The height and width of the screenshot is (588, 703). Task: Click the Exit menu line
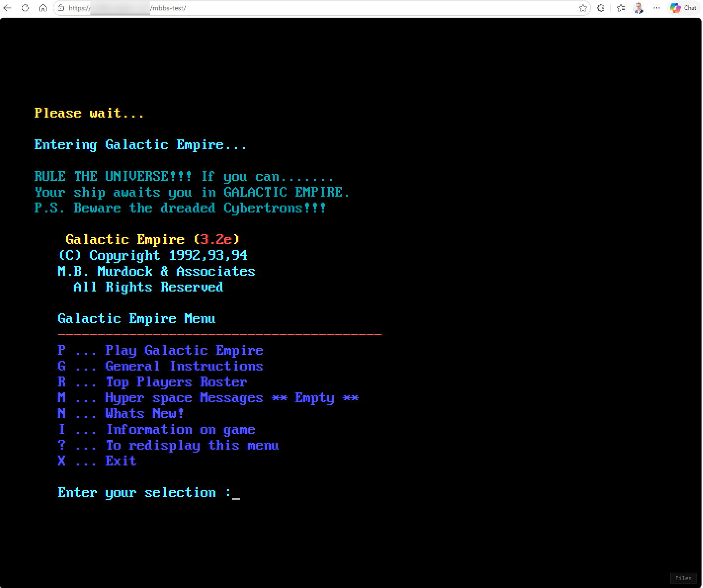(97, 461)
